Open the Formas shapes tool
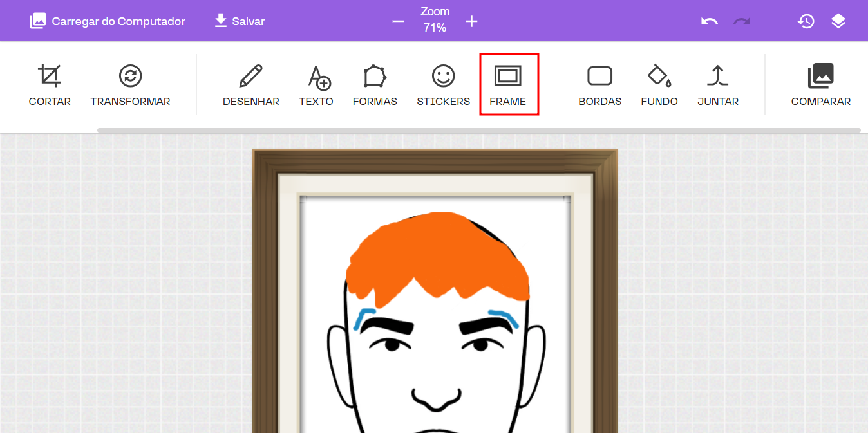The width and height of the screenshot is (868, 433). click(x=375, y=84)
